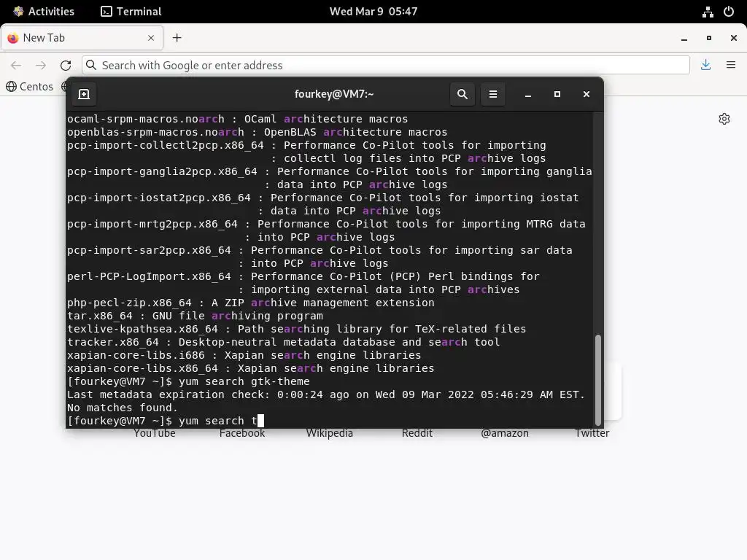This screenshot has width=747, height=560.
Task: Click 'pcp-import-mrtg2pcp.x86_64' in terminal output
Action: [x=152, y=224]
